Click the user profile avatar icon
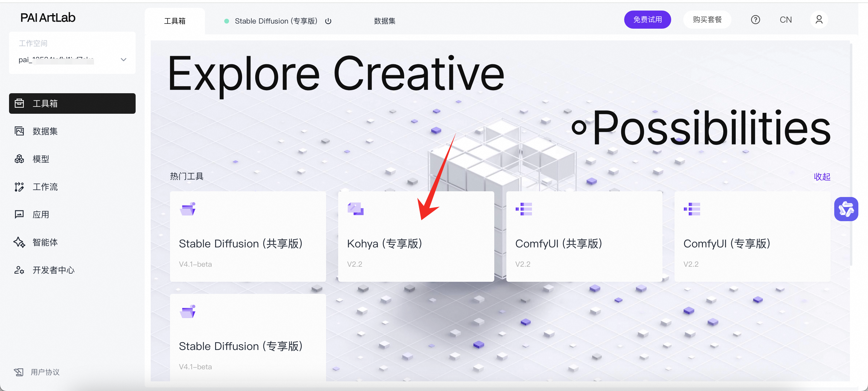This screenshot has width=868, height=391. (819, 20)
